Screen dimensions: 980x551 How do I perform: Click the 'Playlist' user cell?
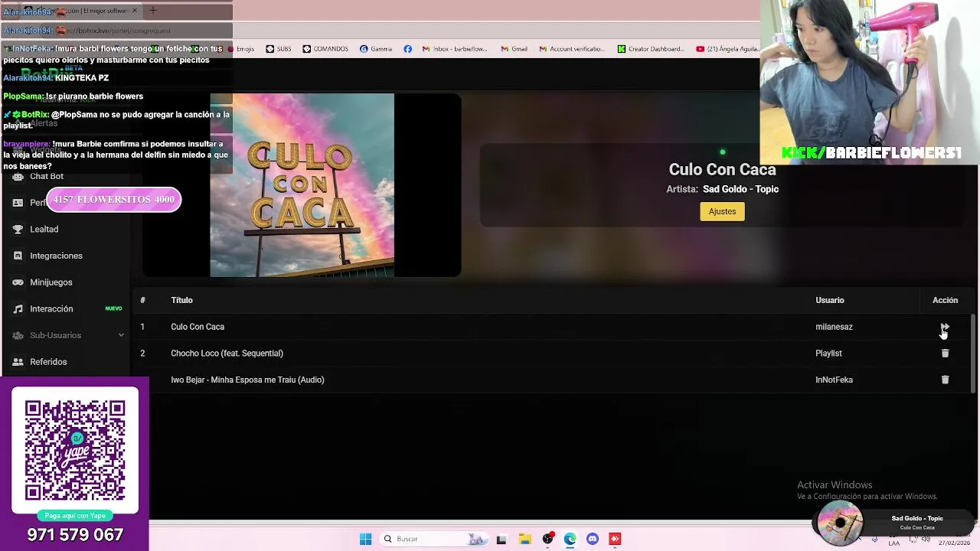[828, 354]
